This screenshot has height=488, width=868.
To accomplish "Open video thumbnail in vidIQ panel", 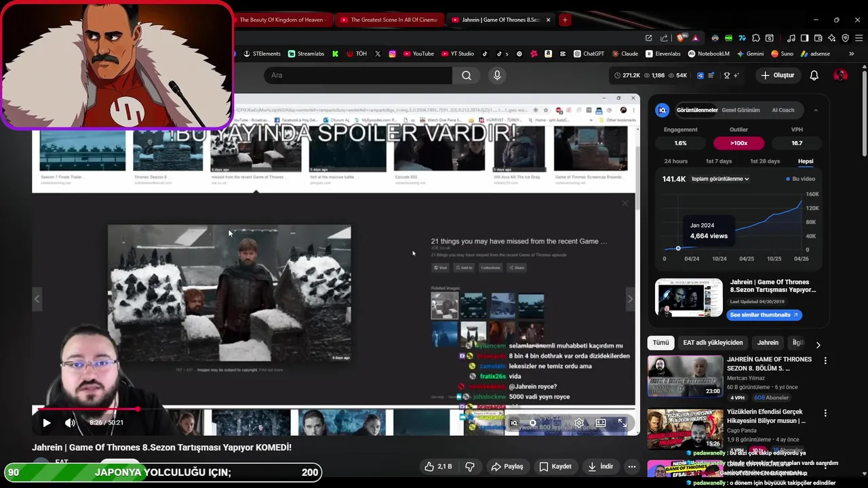I will tap(689, 298).
